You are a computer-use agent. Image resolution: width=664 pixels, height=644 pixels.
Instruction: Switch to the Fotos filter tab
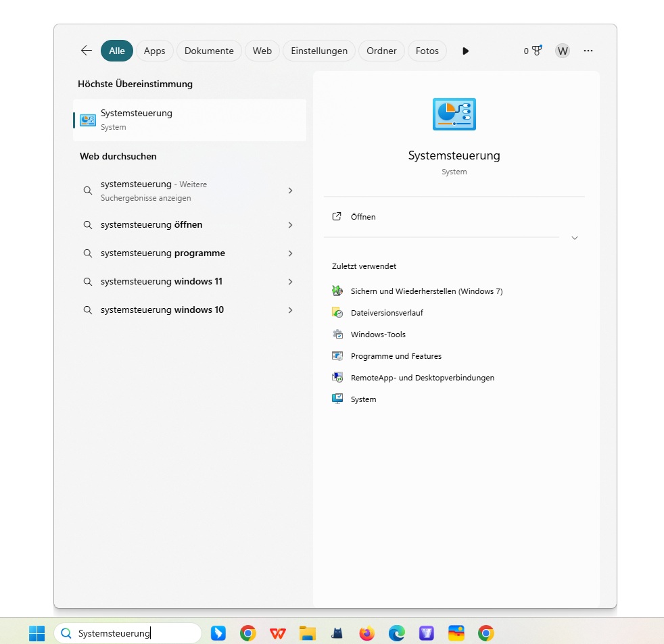click(427, 51)
